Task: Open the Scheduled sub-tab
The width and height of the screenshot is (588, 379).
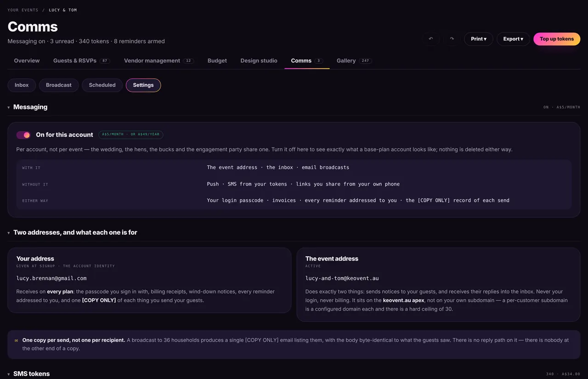Action: pos(102,85)
